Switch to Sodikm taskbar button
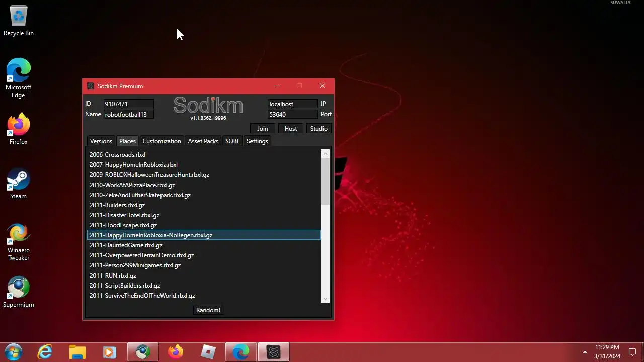644x362 pixels. [x=274, y=352]
